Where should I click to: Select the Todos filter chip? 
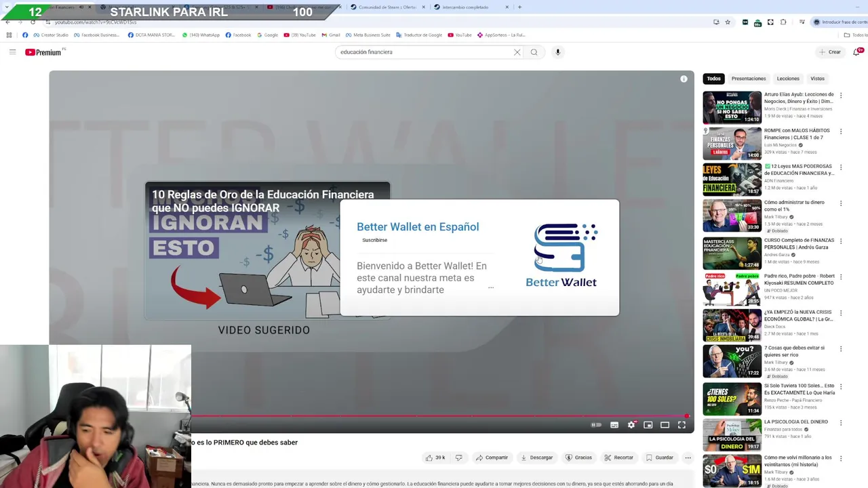point(713,79)
